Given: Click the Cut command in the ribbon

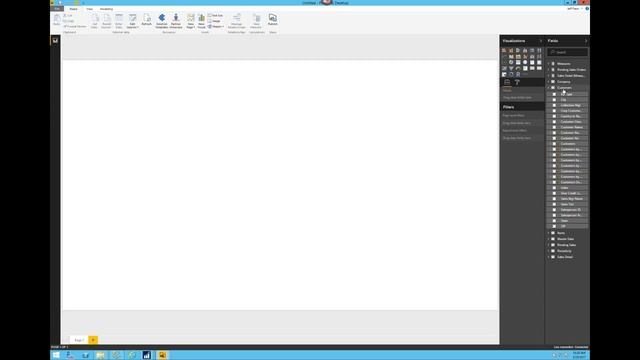Looking at the screenshot, I should (68, 15).
